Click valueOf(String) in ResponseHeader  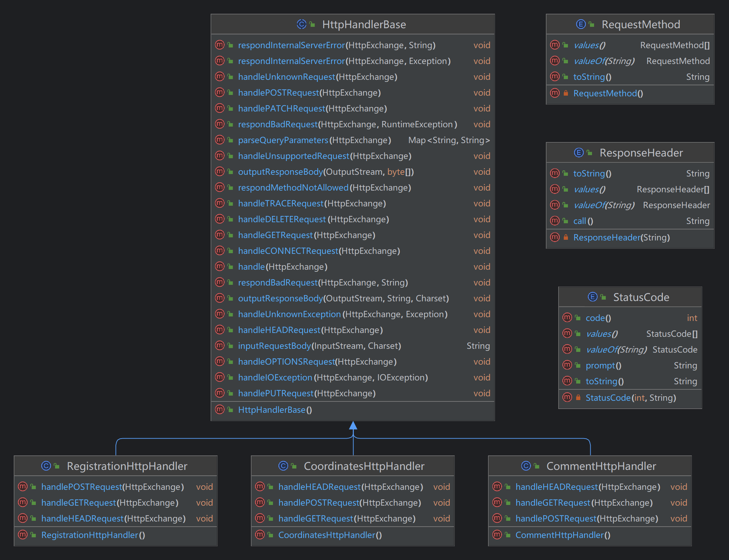point(604,205)
